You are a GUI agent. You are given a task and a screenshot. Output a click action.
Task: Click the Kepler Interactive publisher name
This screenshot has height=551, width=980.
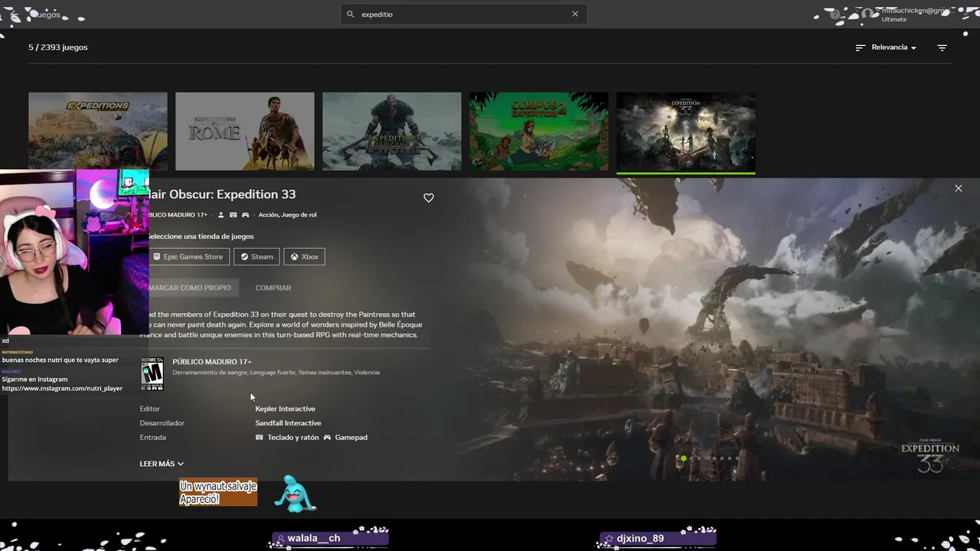[x=285, y=409]
